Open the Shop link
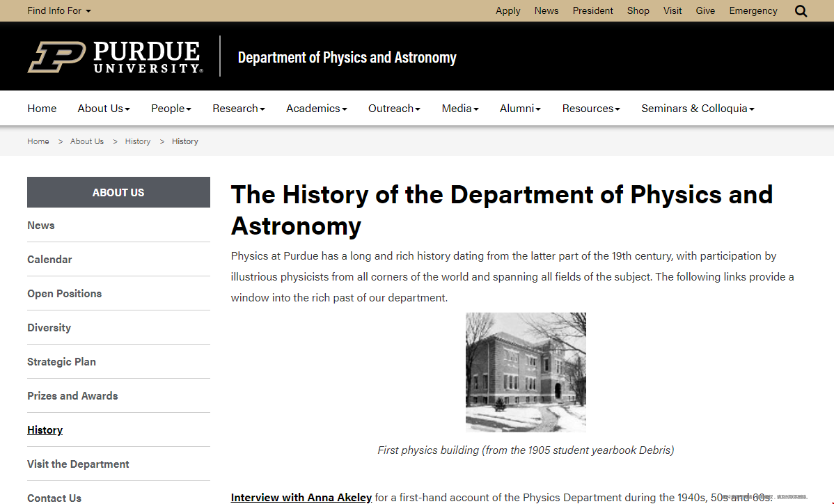The width and height of the screenshot is (834, 504). coord(638,10)
